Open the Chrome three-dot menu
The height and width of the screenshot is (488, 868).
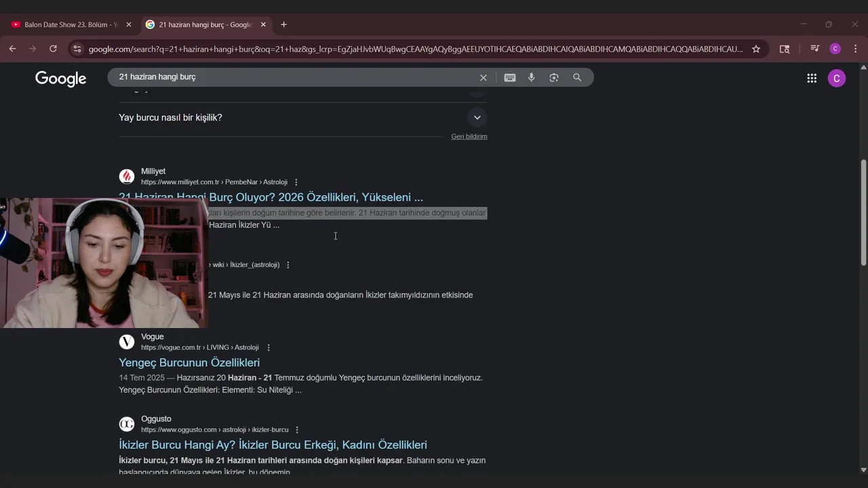(x=855, y=49)
